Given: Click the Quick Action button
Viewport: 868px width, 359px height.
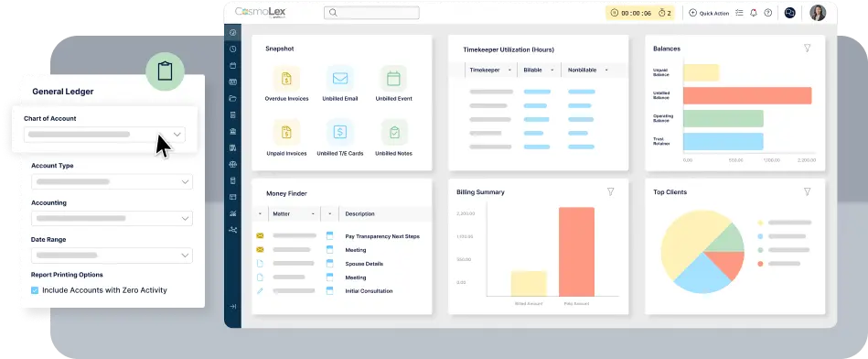Looking at the screenshot, I should coord(709,14).
